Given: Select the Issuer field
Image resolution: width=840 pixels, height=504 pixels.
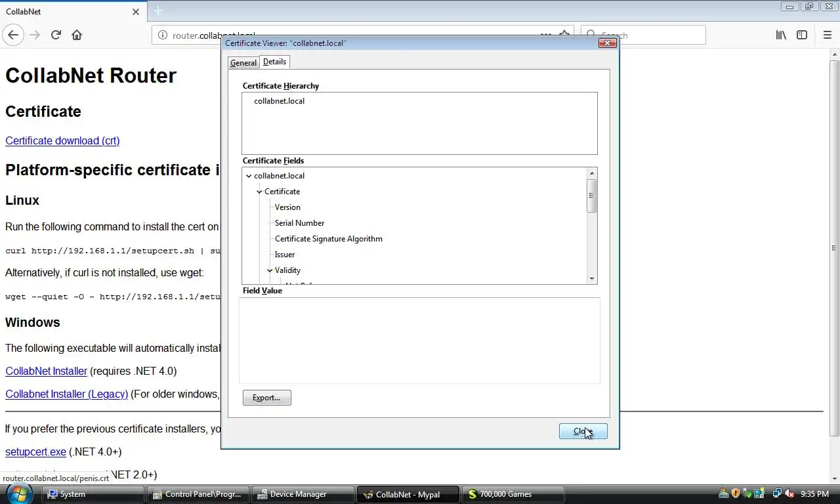Looking at the screenshot, I should [x=285, y=255].
